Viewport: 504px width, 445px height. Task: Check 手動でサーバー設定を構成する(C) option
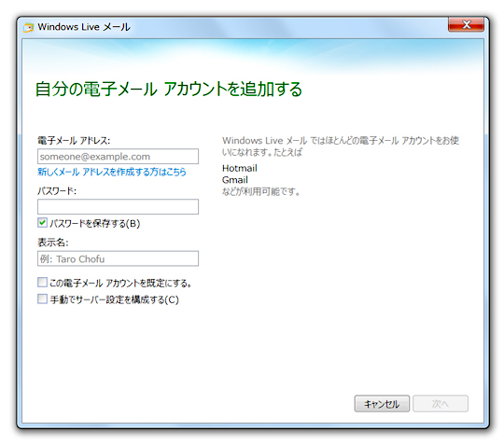pos(42,299)
